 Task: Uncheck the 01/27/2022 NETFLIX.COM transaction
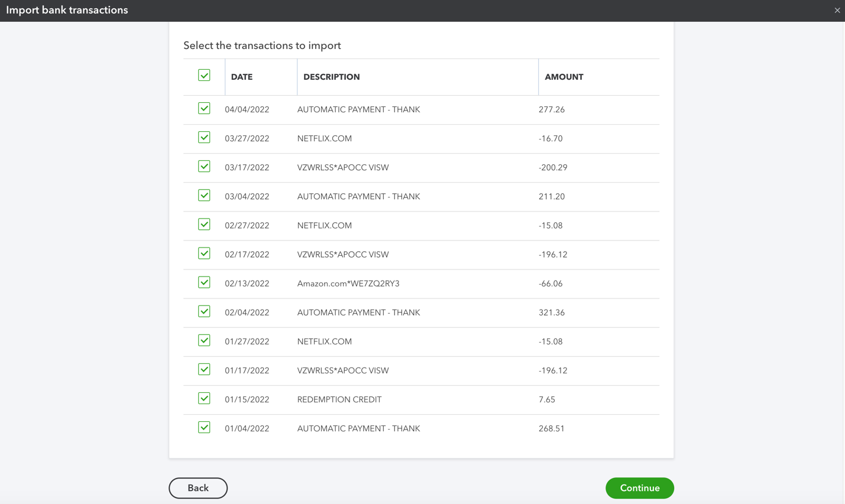coord(204,340)
